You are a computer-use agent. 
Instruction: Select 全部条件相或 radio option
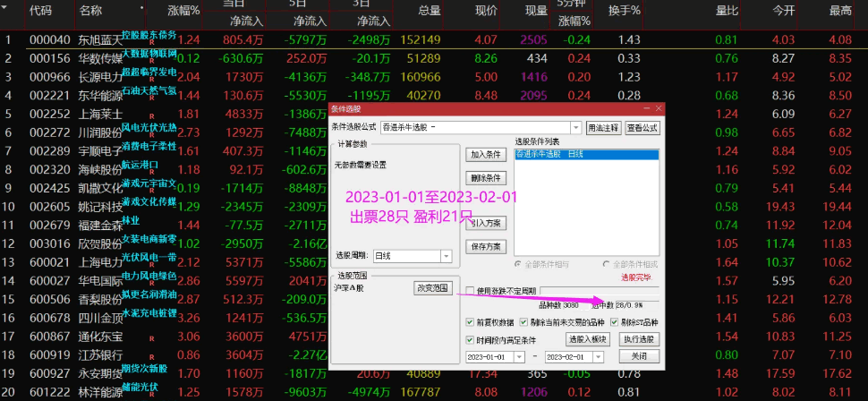607,264
